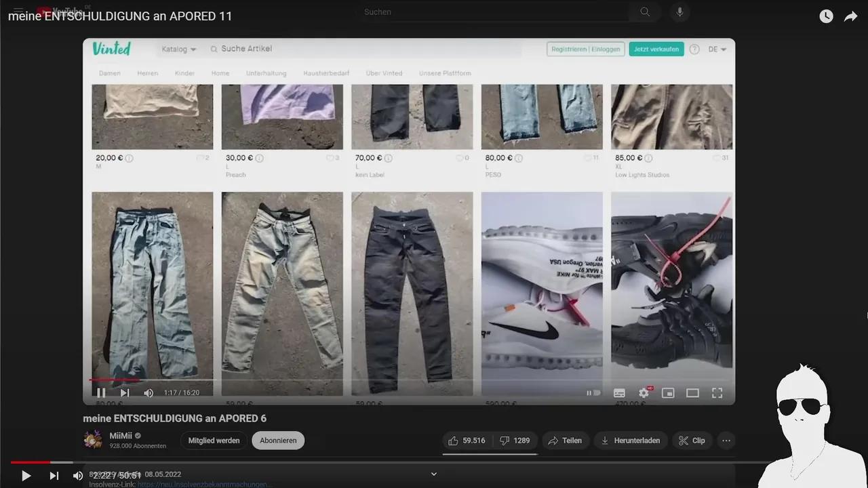Screen dimensions: 868x488
Task: Click the Jetzt verkaufen button
Action: (656, 49)
